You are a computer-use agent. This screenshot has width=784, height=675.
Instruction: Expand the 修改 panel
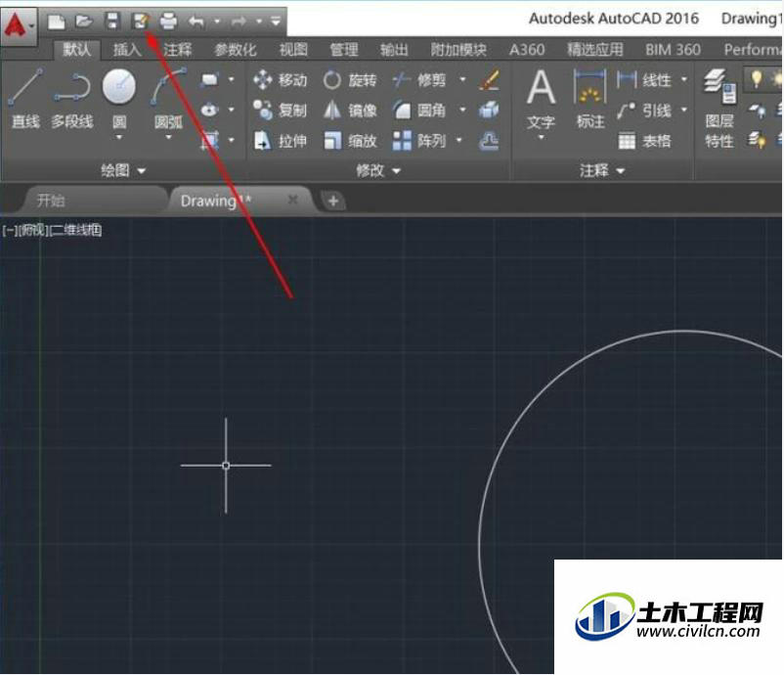pos(378,170)
